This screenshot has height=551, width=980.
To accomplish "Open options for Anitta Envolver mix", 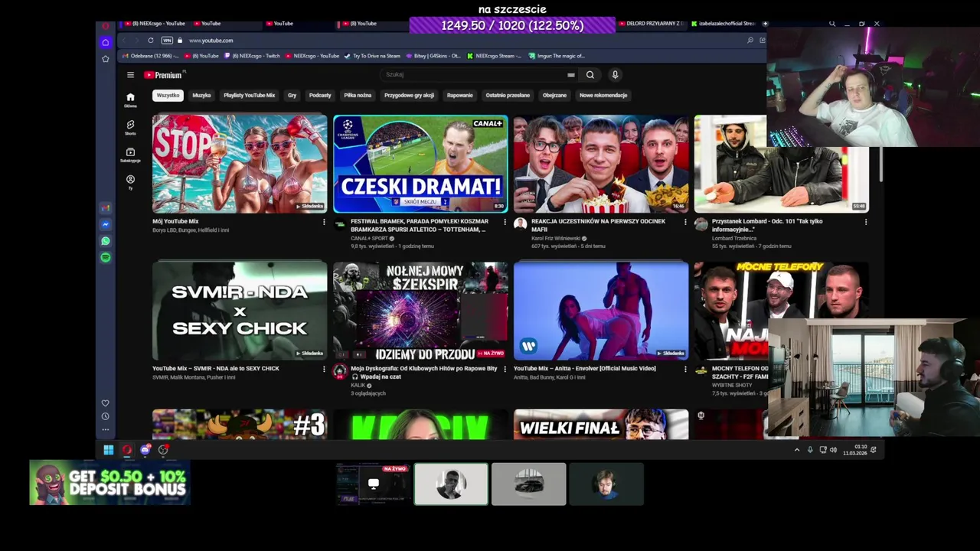I will click(x=685, y=369).
